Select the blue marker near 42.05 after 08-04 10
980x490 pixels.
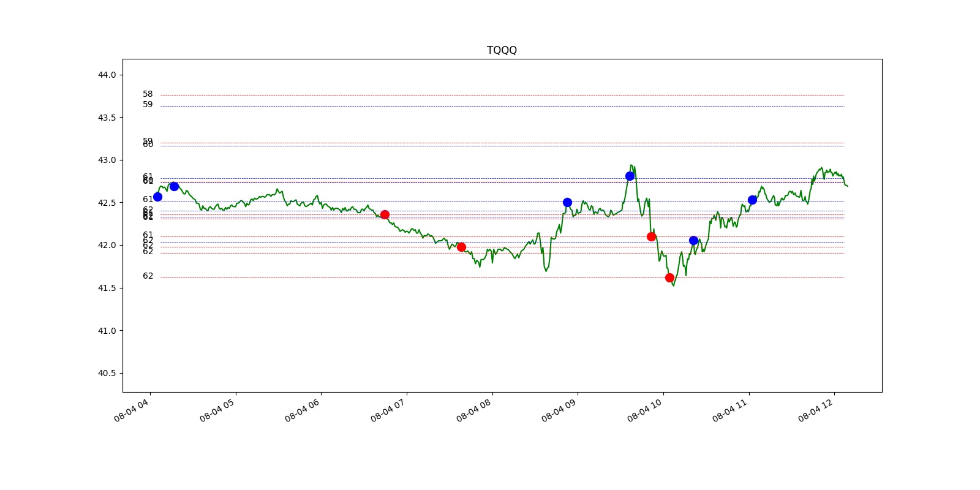(x=693, y=240)
